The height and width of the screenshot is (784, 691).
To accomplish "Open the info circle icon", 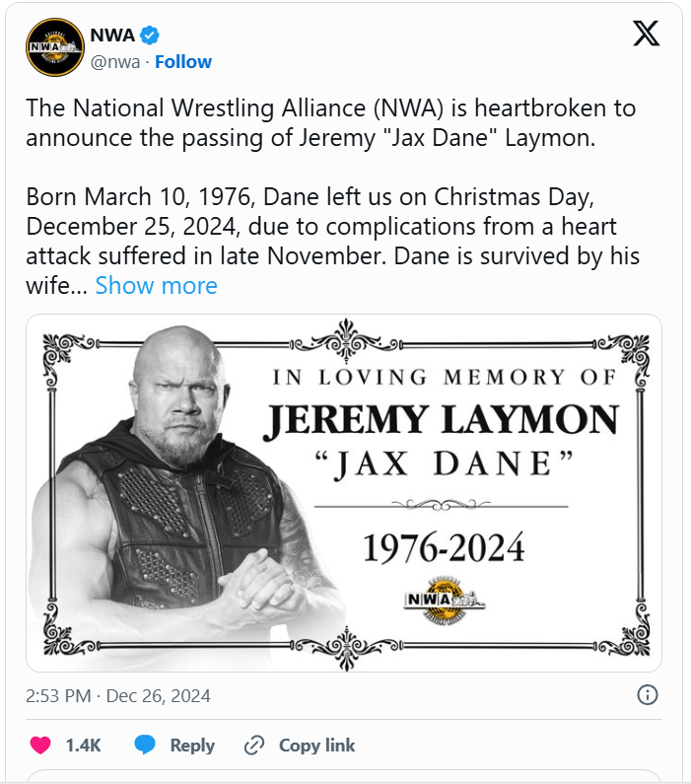I will (x=648, y=695).
